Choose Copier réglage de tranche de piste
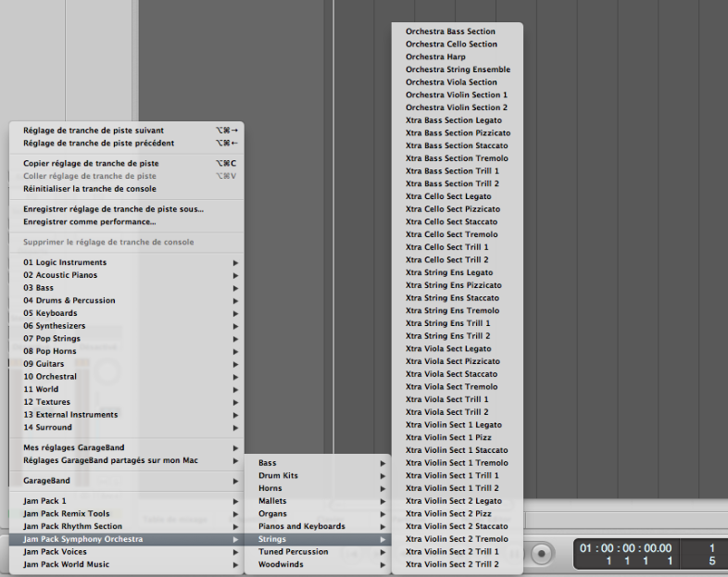 126,163
